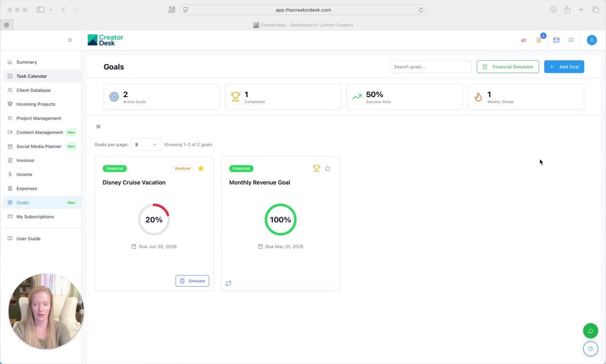606x364 pixels.
Task: Click Financial tag on Disney Cruise card
Action: tap(115, 169)
